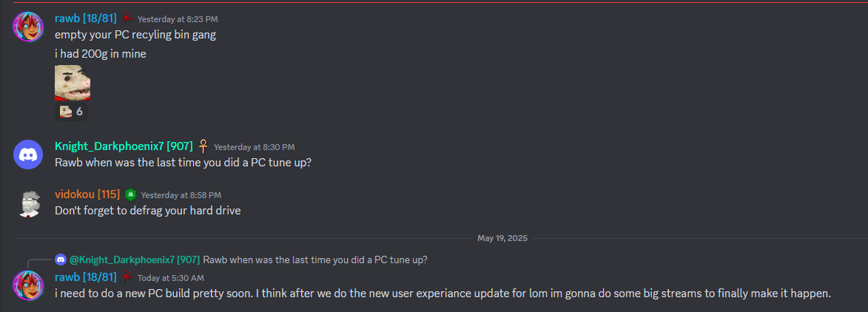The image size is (868, 312).
Task: Open Knight_Darkphoenix7's default Discord avatar
Action: 28,155
